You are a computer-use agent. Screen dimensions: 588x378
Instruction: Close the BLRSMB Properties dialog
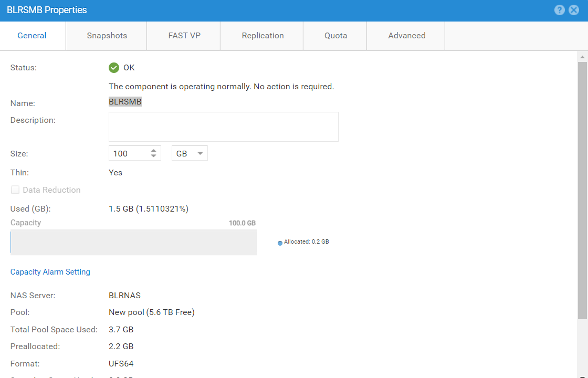tap(573, 9)
